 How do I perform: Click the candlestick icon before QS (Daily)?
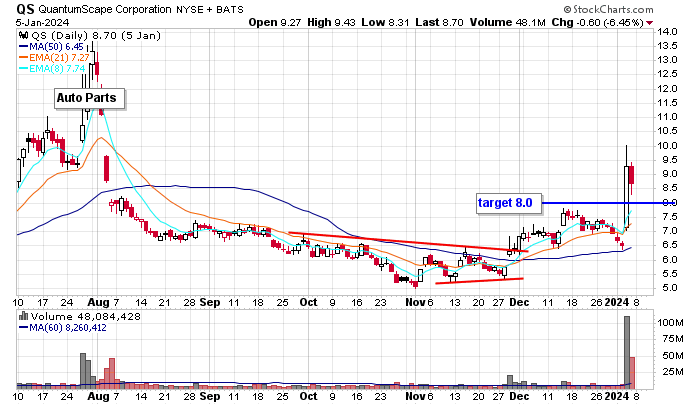click(24, 35)
